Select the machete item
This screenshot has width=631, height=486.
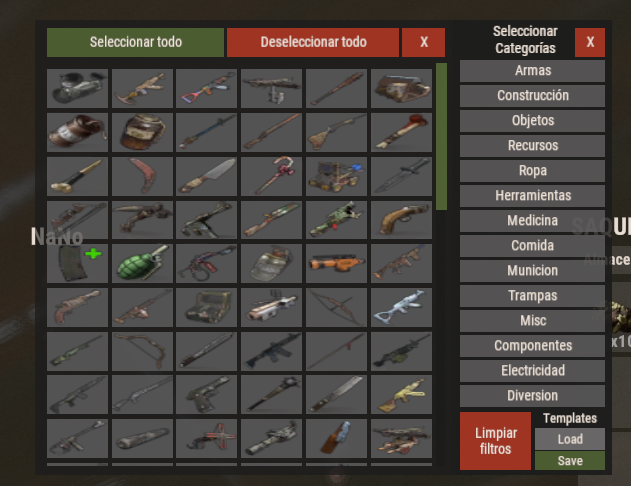(x=336, y=395)
